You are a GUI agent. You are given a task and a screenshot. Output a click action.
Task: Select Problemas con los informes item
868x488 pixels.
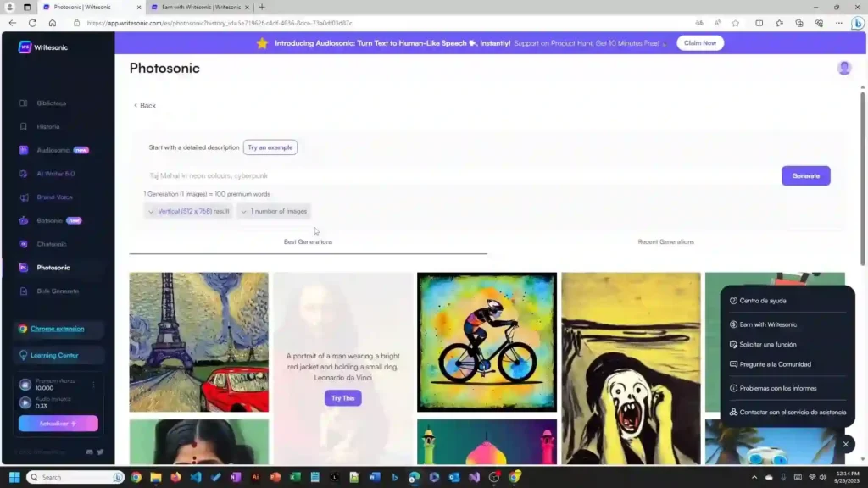point(778,388)
